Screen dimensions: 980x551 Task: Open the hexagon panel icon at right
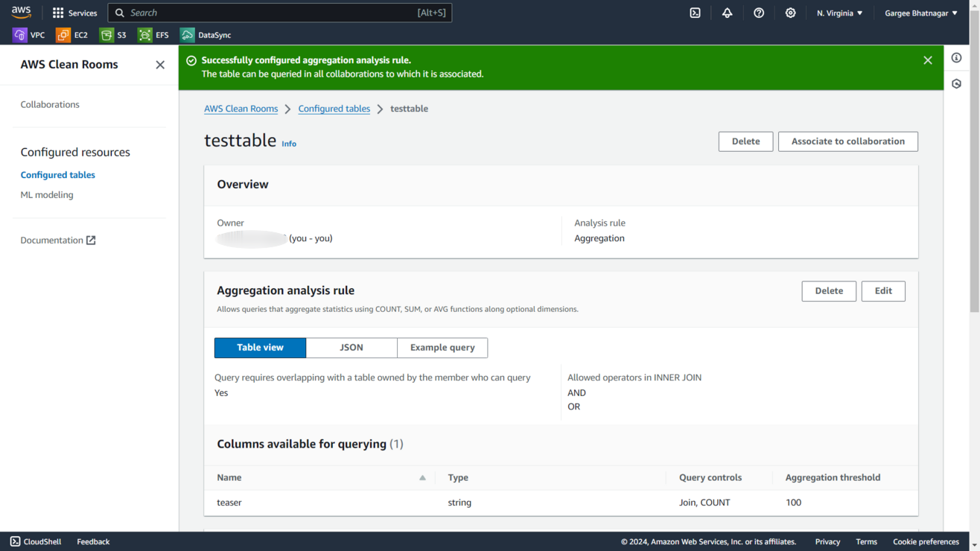click(x=957, y=83)
